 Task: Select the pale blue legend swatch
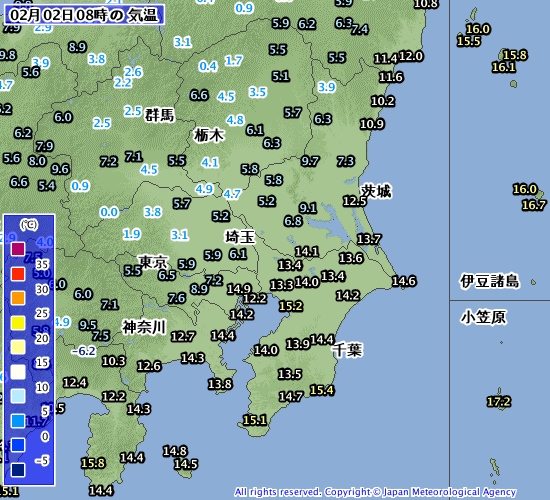[18, 396]
